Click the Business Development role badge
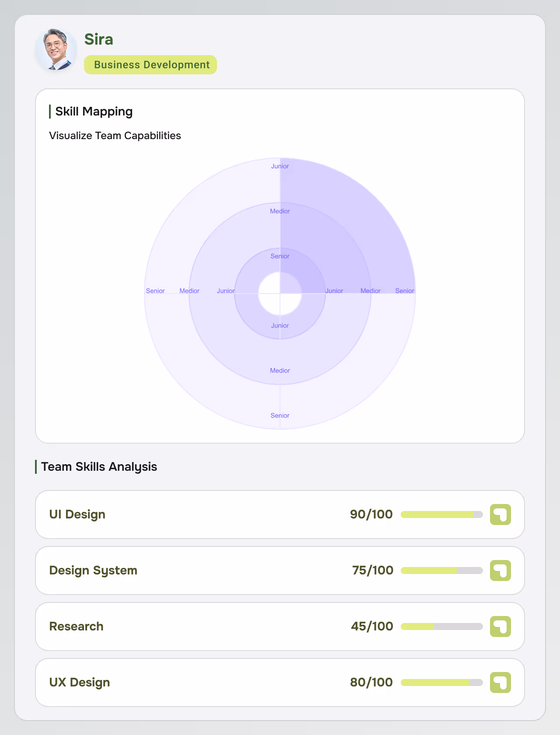 coord(150,65)
